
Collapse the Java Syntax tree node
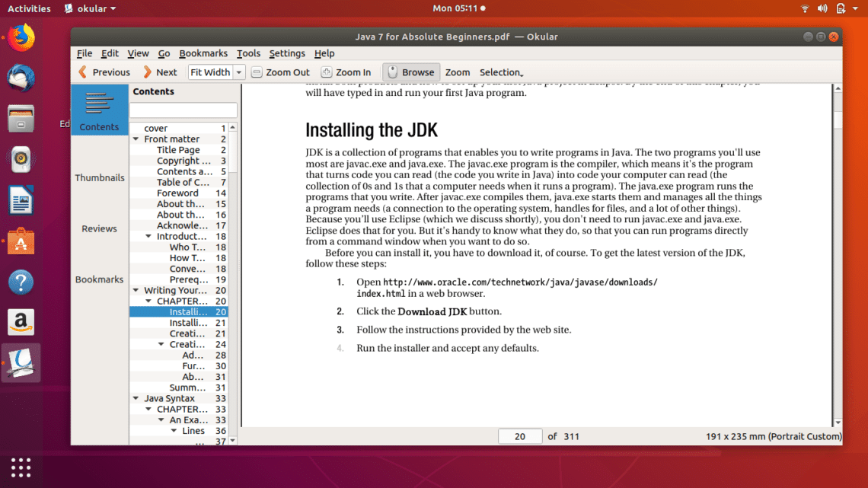pyautogui.click(x=136, y=398)
